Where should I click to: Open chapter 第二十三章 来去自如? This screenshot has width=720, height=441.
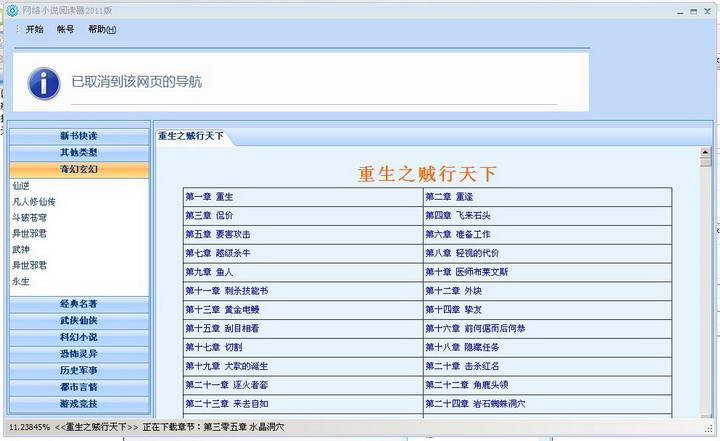pos(226,404)
